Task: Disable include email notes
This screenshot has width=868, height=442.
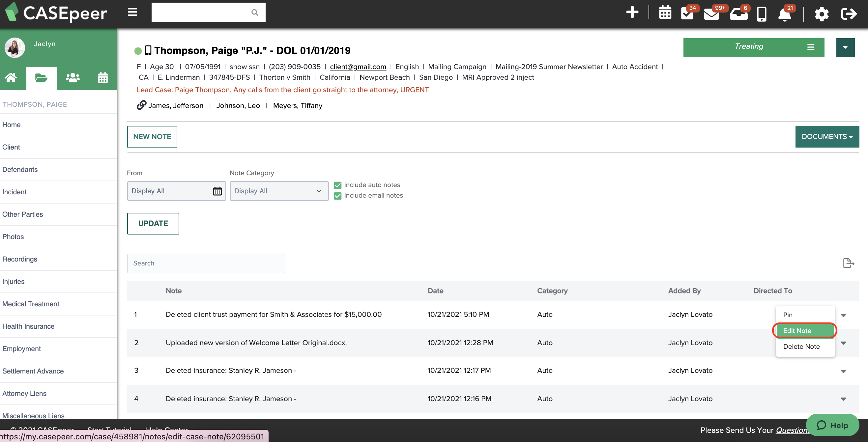Action: 338,195
